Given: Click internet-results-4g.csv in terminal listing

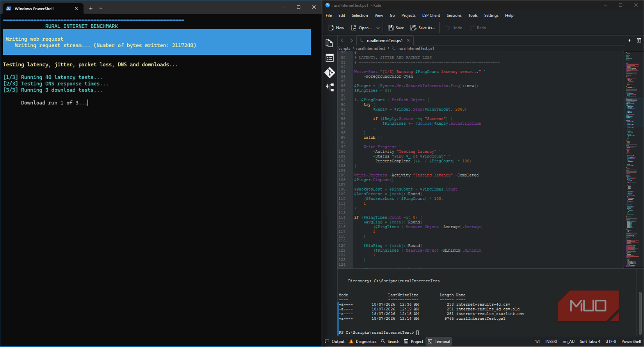Looking at the screenshot, I should pyautogui.click(x=483, y=304).
